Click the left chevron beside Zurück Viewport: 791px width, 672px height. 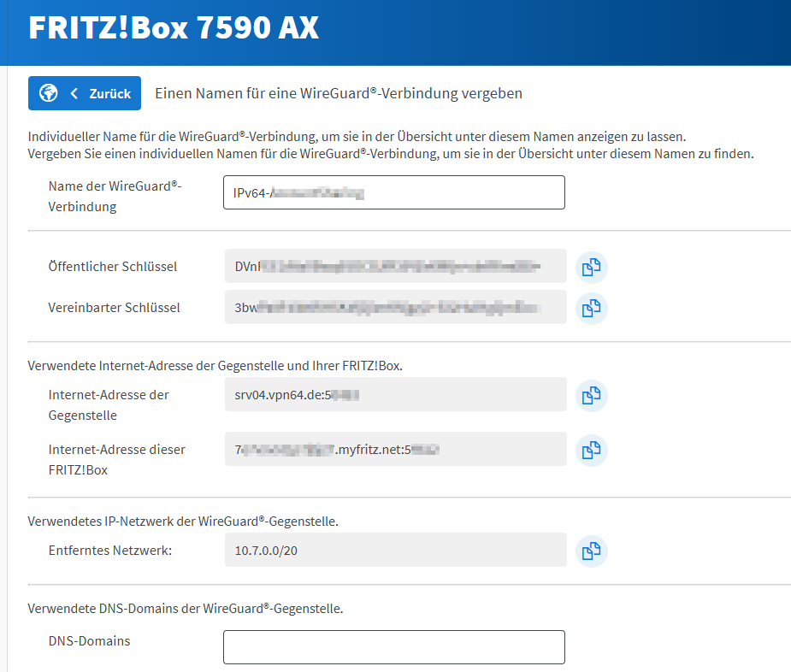pyautogui.click(x=74, y=93)
